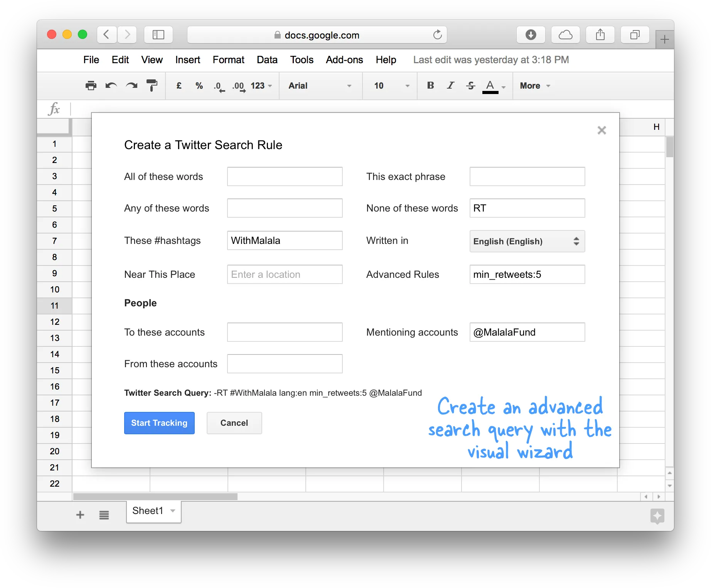Viewport: 711px width, 588px height.
Task: Click the print icon in toolbar
Action: tap(91, 86)
